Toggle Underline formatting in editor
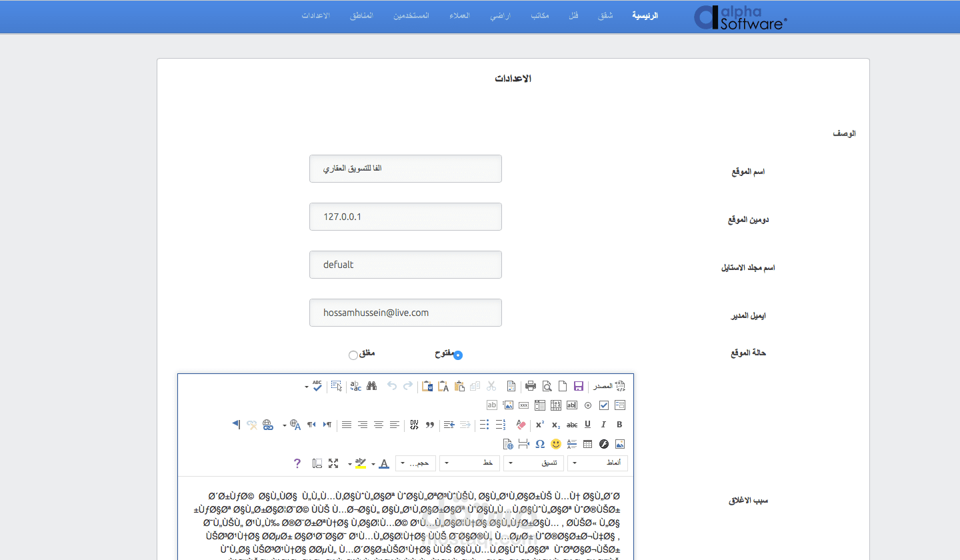The image size is (960, 560). (587, 424)
